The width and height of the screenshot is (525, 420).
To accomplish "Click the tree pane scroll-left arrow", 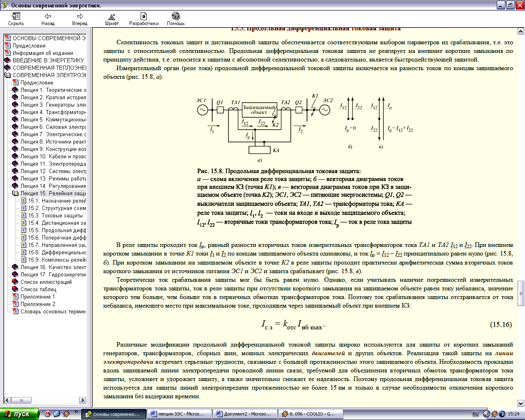I will 7,400.
